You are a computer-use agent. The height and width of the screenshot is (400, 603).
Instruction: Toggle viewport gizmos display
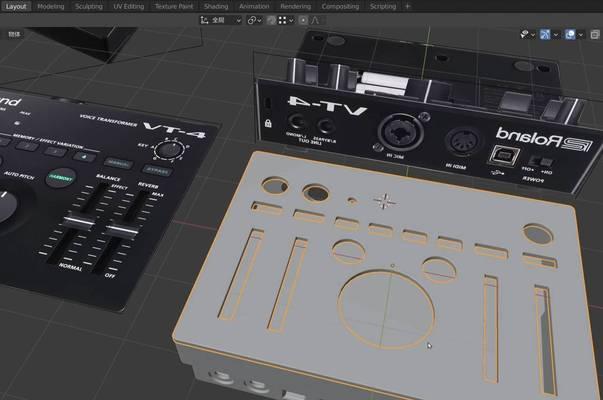(545, 35)
